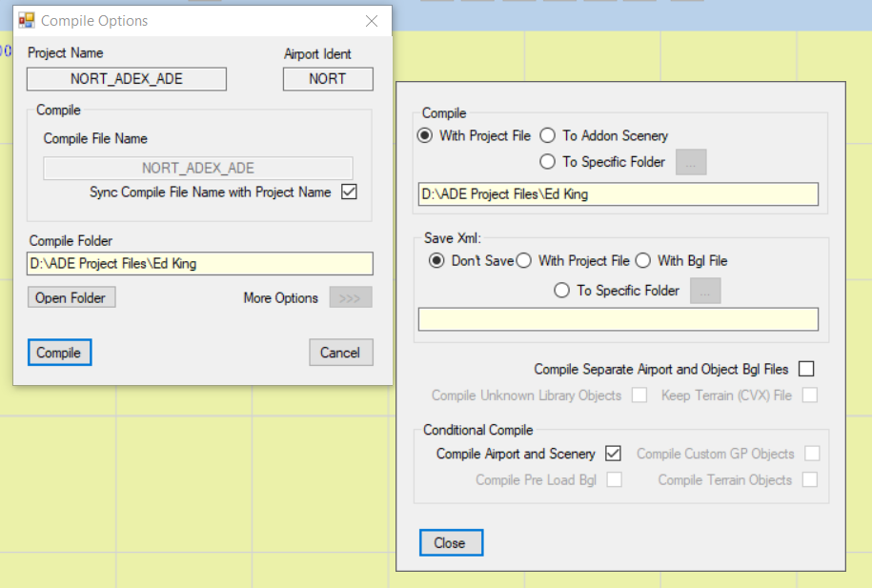Image resolution: width=872 pixels, height=588 pixels.
Task: Toggle the Compile Airport and Scenery checkbox
Action: click(x=614, y=454)
